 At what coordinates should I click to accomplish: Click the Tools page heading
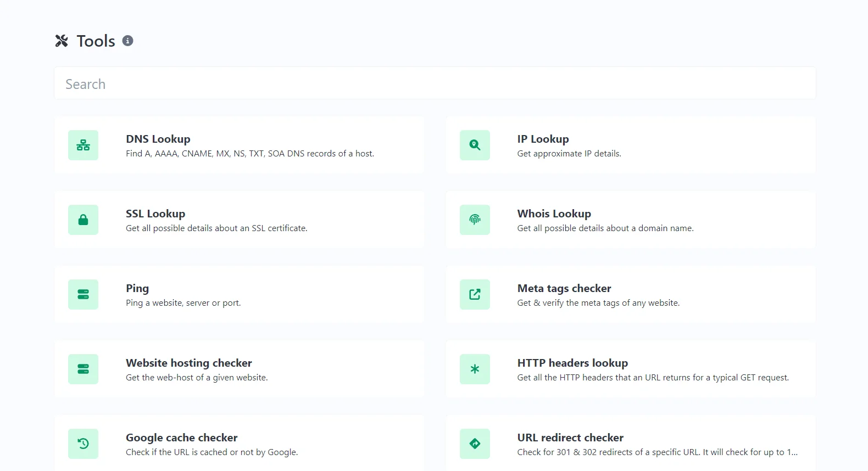(x=96, y=41)
